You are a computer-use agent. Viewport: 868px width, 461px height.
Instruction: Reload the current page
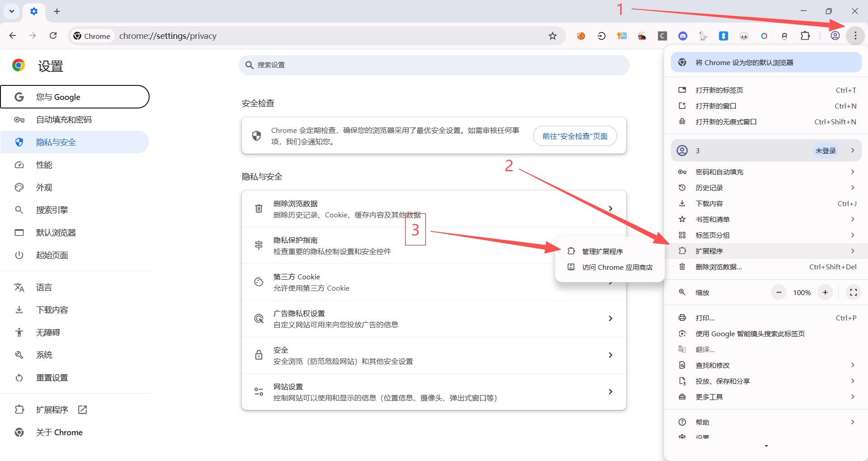(53, 36)
